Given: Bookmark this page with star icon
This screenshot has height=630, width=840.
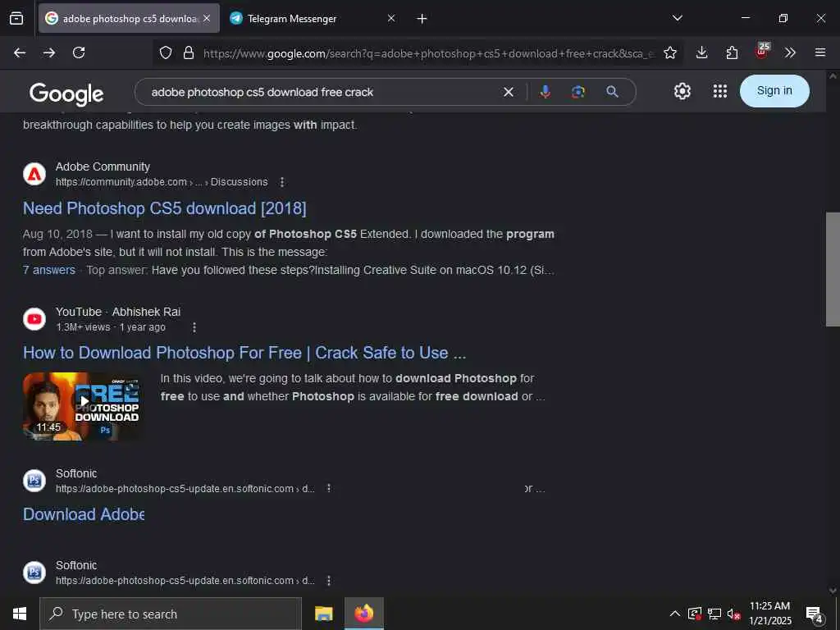Looking at the screenshot, I should [x=669, y=52].
